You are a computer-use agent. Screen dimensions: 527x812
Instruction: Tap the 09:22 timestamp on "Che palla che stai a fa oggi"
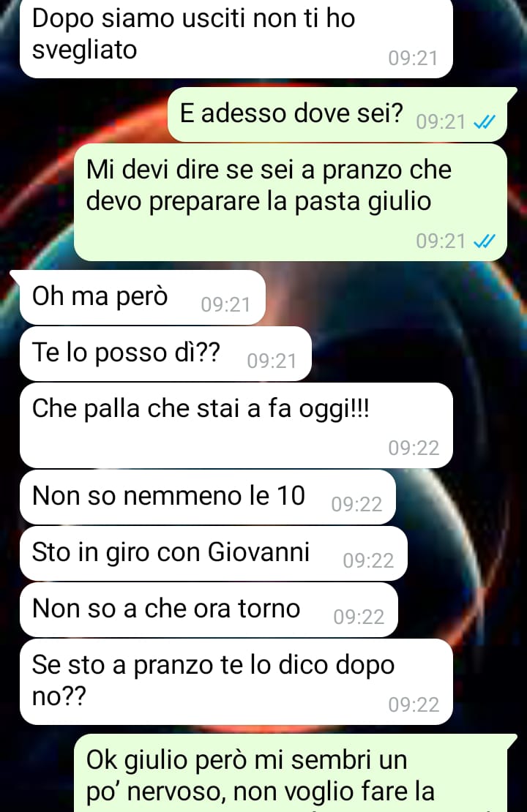point(414,448)
